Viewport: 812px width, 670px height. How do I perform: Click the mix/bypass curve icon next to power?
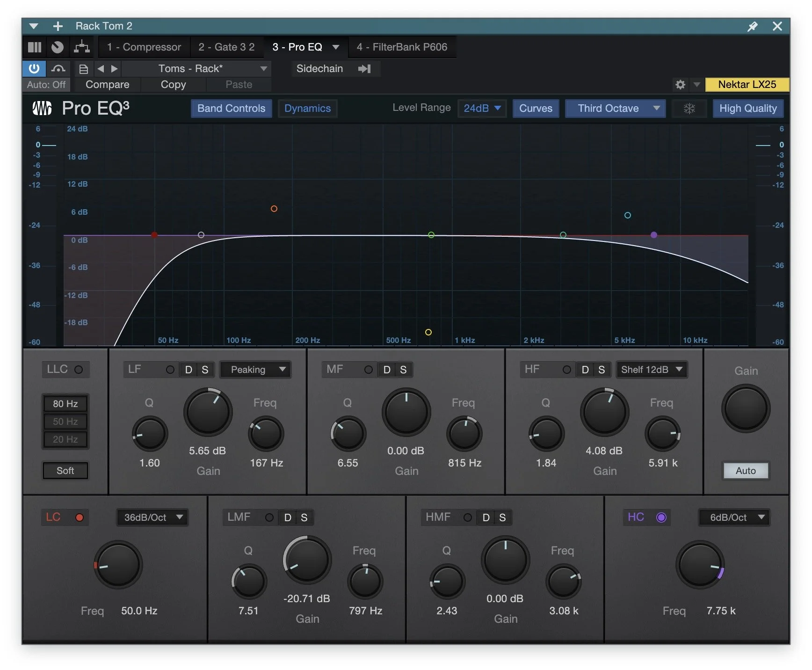(58, 69)
